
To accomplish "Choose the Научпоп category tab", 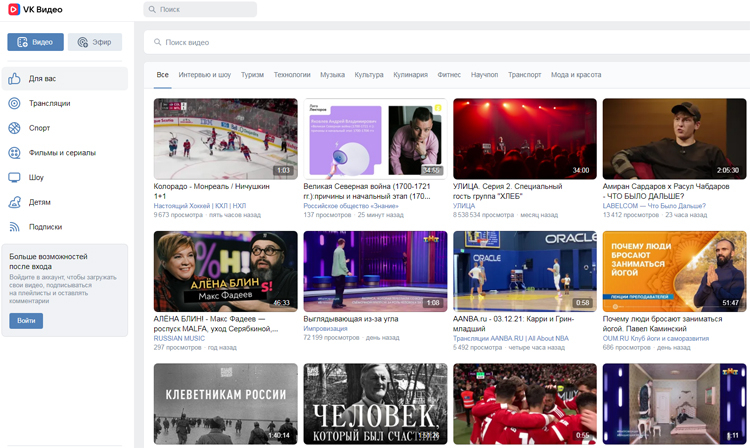I will click(484, 75).
